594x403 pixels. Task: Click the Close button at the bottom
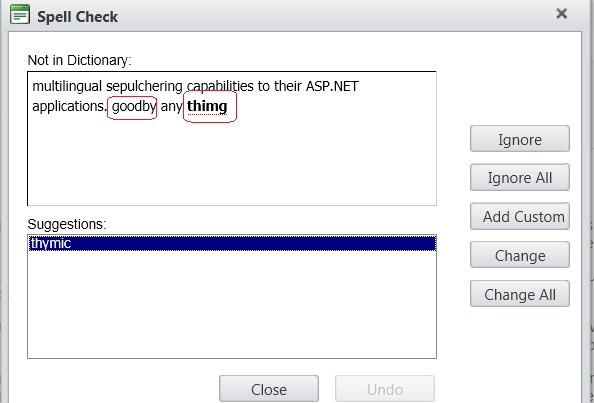(x=269, y=389)
